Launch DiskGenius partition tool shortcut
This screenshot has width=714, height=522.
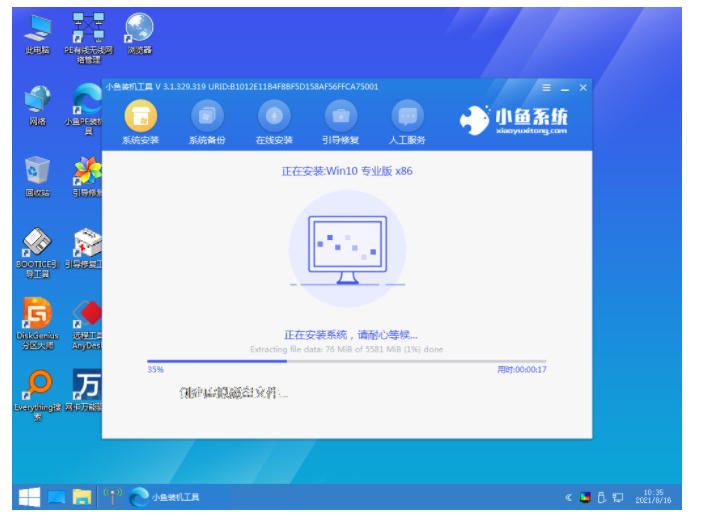tap(38, 316)
